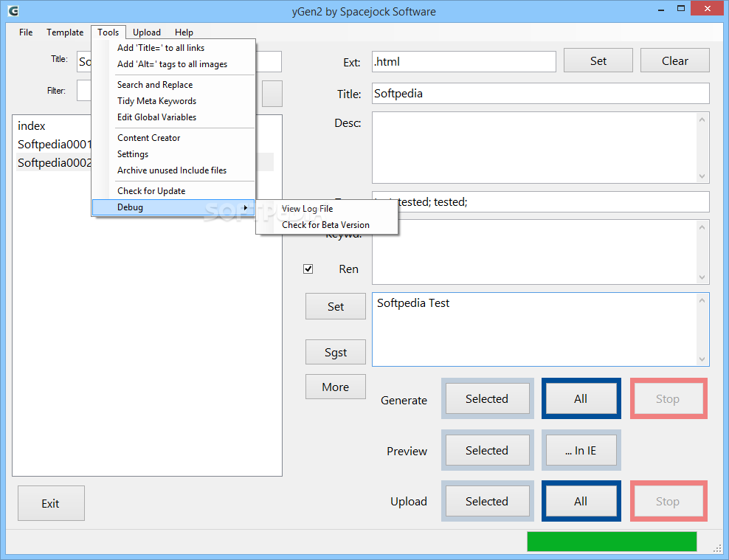Viewport: 729px width, 560px height.
Task: Upload Selected pages
Action: click(x=487, y=501)
